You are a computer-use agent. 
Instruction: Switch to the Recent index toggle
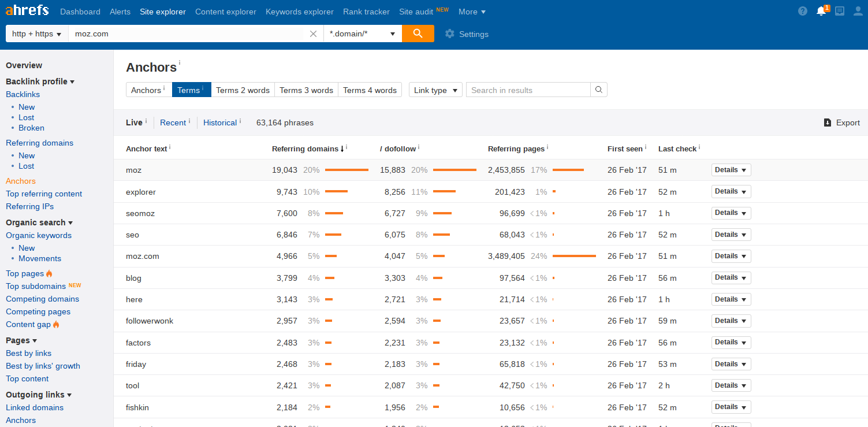click(x=173, y=122)
